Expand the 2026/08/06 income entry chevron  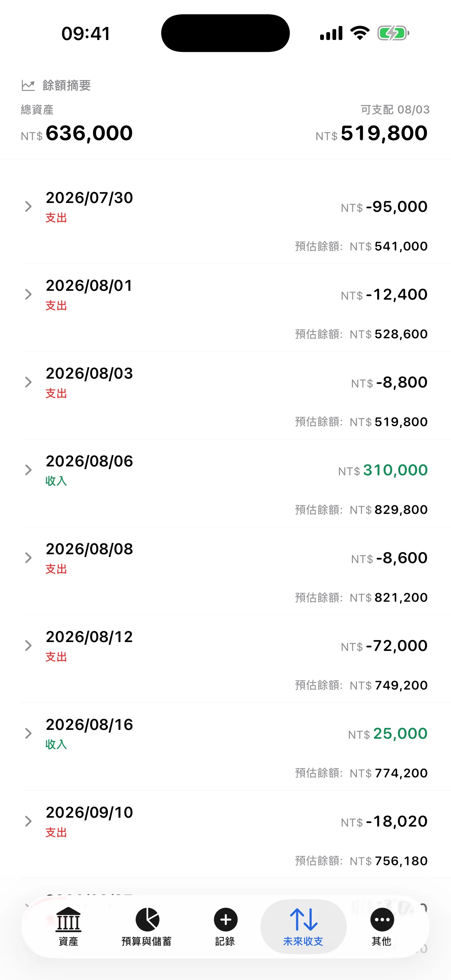(28, 470)
